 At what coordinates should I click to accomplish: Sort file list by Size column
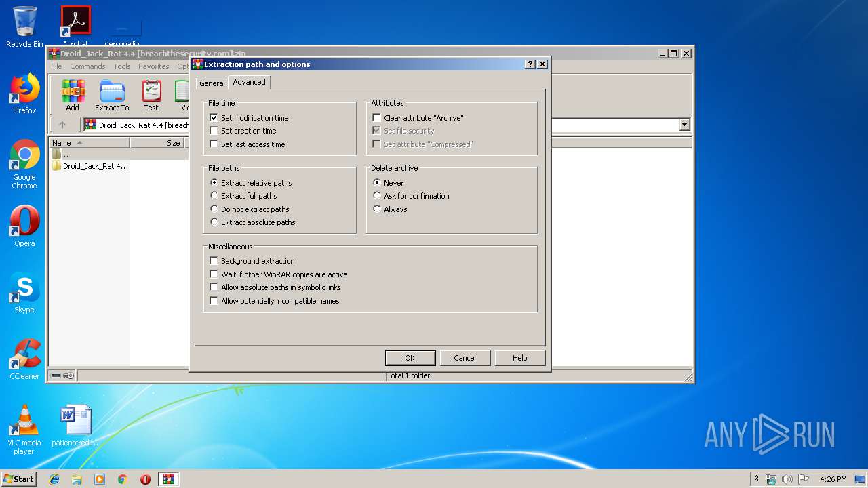[158, 143]
